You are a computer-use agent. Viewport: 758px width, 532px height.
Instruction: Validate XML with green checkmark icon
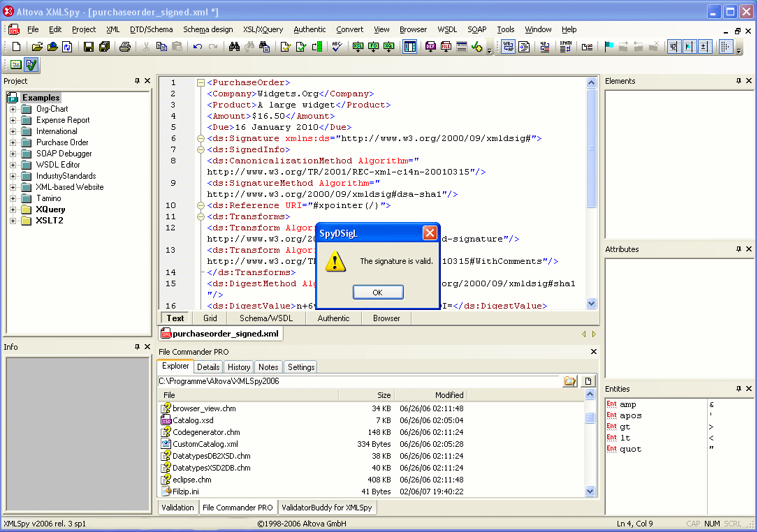coord(300,47)
